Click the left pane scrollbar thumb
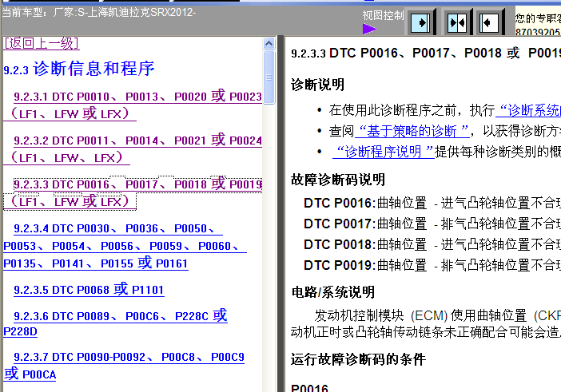The width and height of the screenshot is (561, 392). 269,77
